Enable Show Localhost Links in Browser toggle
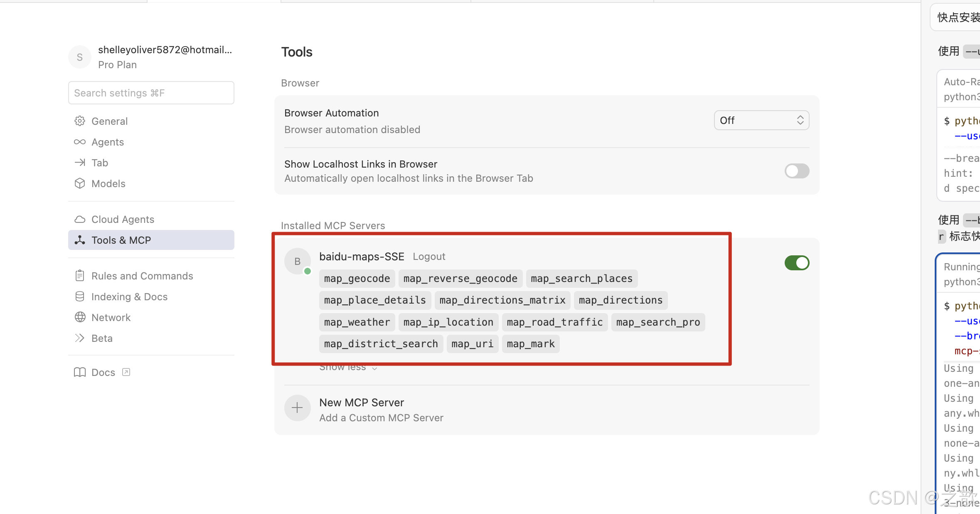980x514 pixels. coord(796,171)
